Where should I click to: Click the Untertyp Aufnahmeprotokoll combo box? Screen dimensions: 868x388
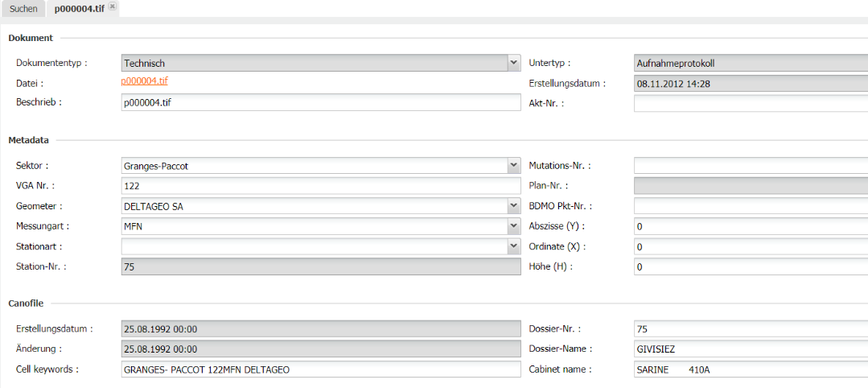(x=751, y=63)
